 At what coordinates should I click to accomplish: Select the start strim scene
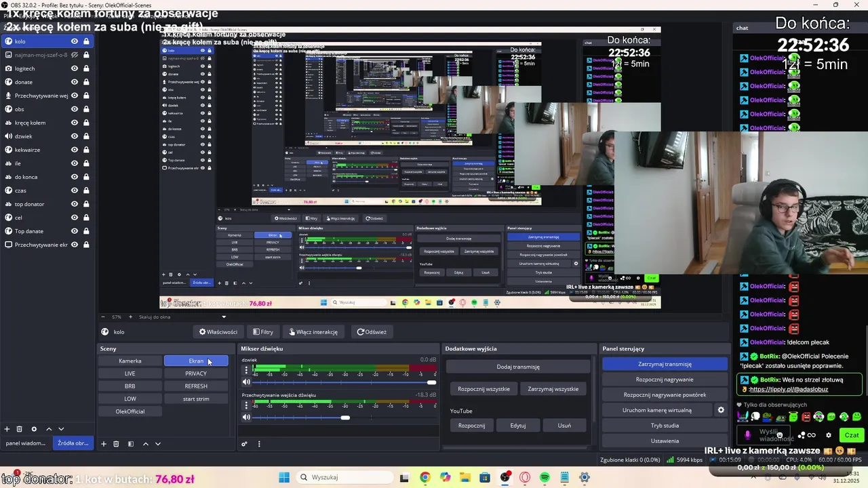click(196, 399)
